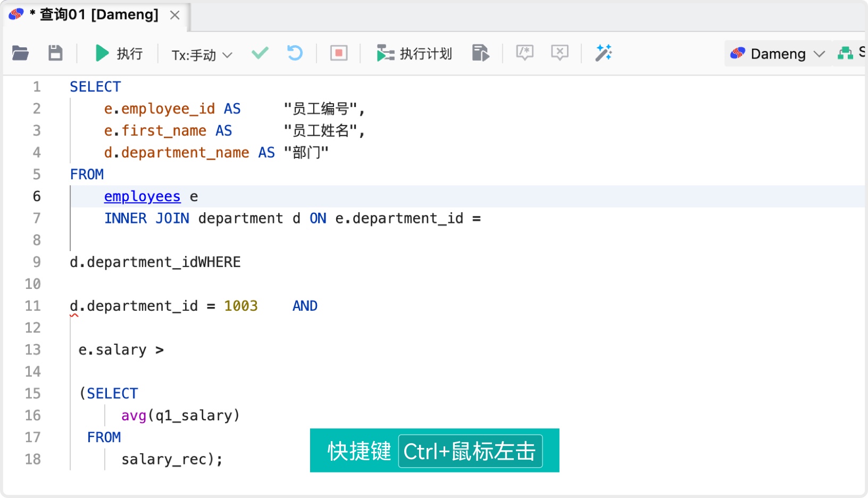Click the "部门" alias text
Screen dimensions: 868x498
click(x=306, y=152)
